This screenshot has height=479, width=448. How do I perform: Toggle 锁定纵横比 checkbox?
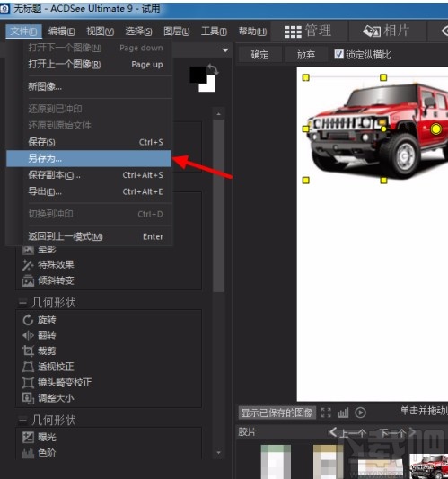tap(338, 54)
